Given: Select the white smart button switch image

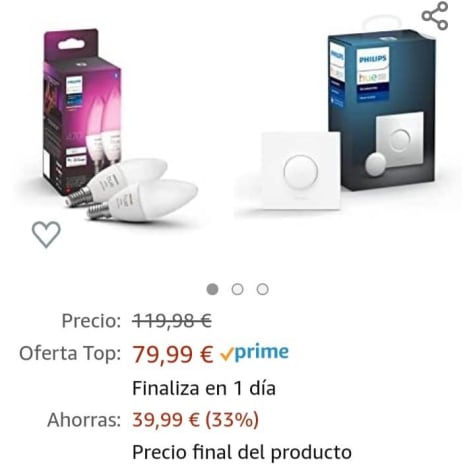Looking at the screenshot, I should click(301, 171).
